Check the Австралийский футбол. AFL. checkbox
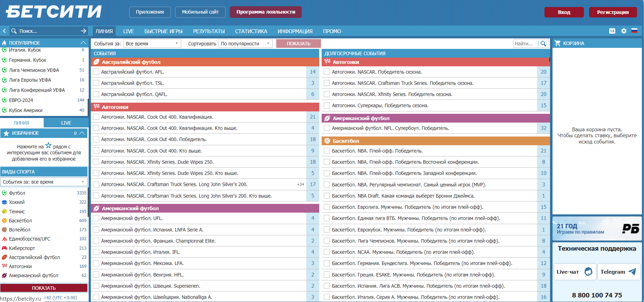 point(96,72)
